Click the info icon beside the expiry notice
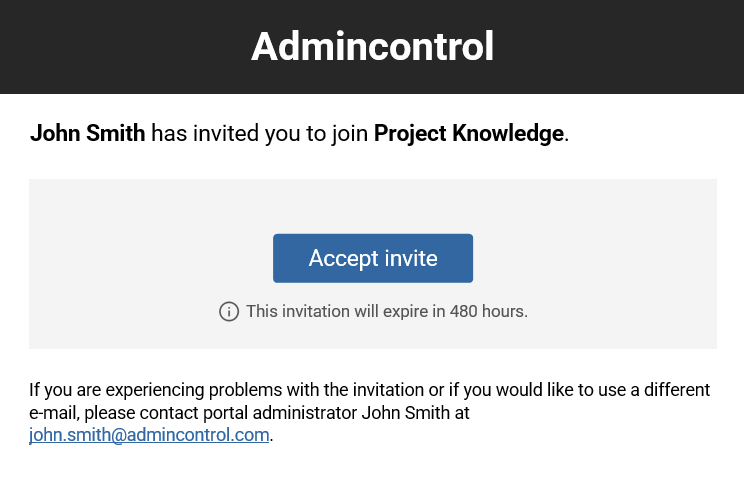 coord(229,311)
